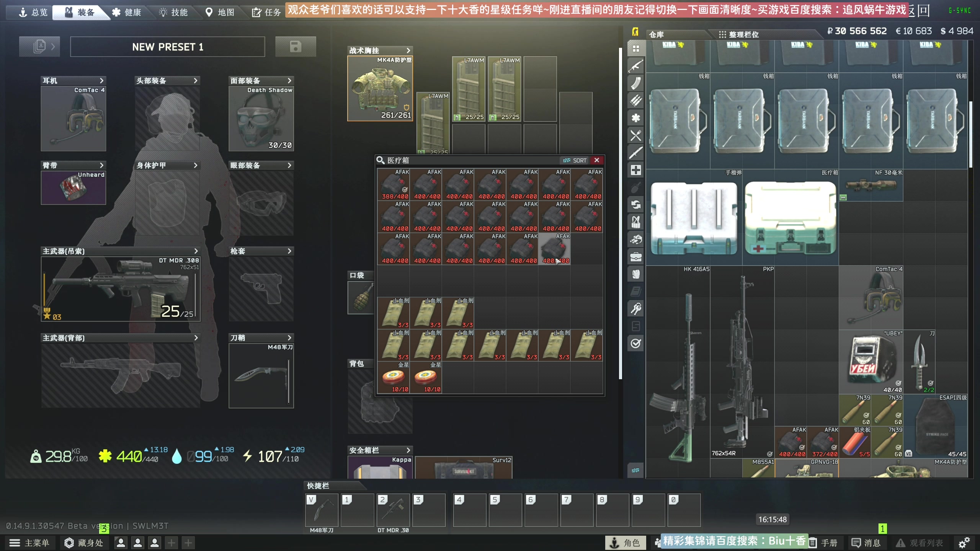The height and width of the screenshot is (551, 980).
Task: Select the AFAK with 388/400 durability
Action: click(394, 184)
